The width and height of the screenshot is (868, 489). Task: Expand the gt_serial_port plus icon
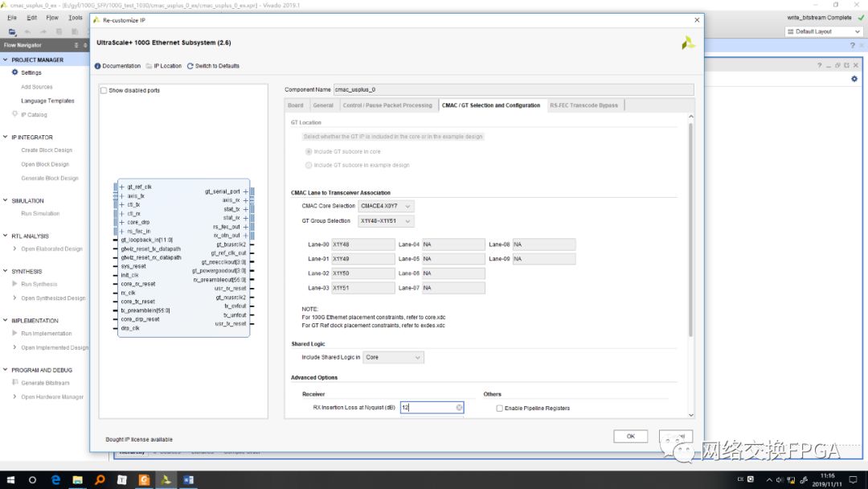pos(246,191)
